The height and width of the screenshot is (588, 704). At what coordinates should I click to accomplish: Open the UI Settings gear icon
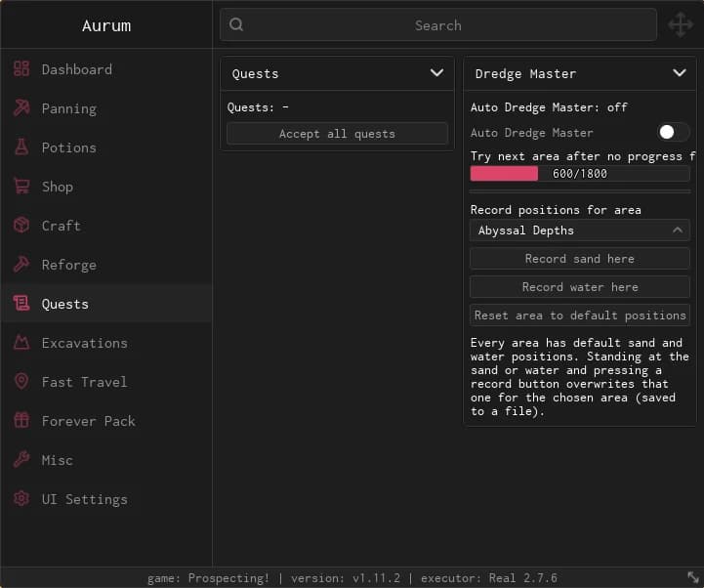pos(21,498)
